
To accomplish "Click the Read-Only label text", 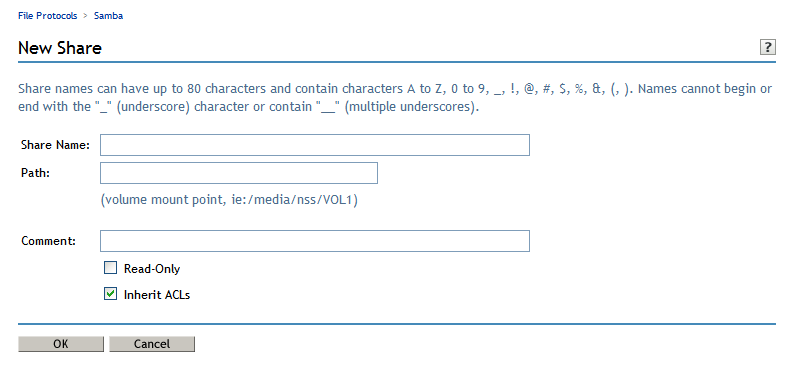I will [x=152, y=269].
